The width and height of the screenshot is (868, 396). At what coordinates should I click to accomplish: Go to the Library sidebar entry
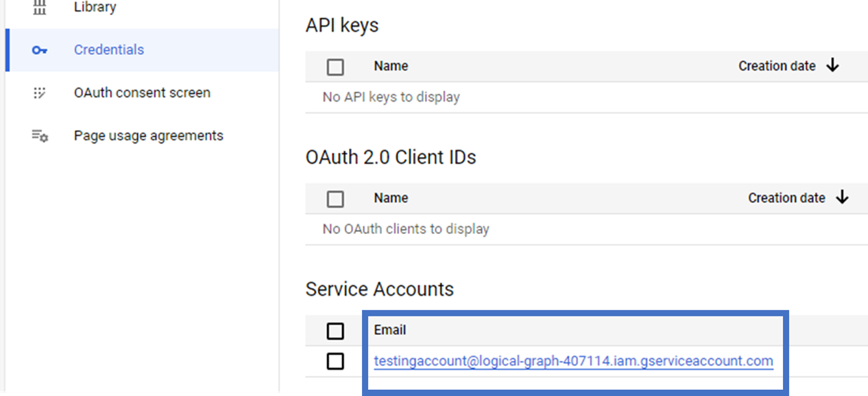pos(94,7)
